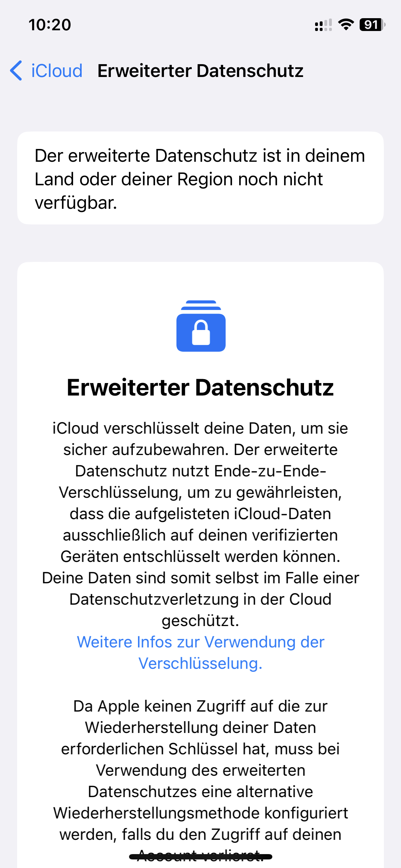Tap the paragraph starting Da Apple keinen Zugriff

point(200,770)
